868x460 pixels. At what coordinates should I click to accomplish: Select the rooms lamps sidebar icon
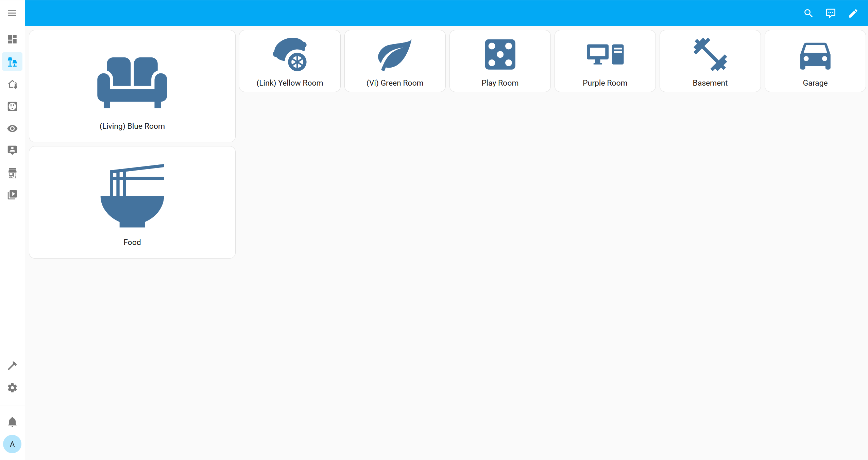pos(12,62)
